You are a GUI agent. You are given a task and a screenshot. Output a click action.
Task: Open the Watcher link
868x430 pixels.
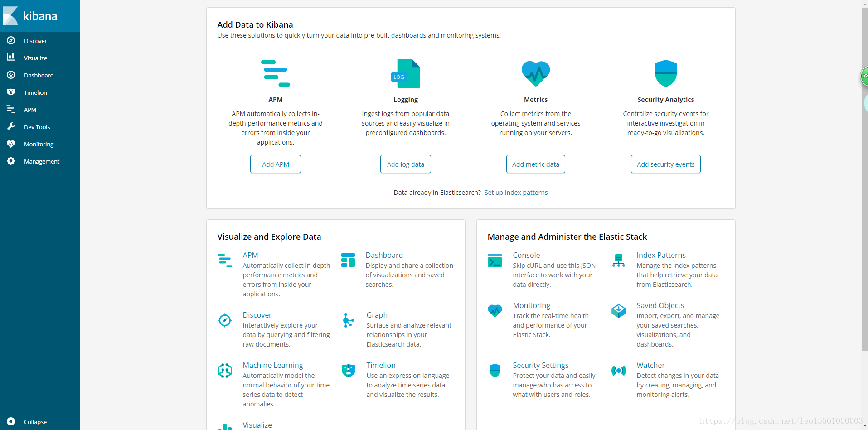point(650,365)
